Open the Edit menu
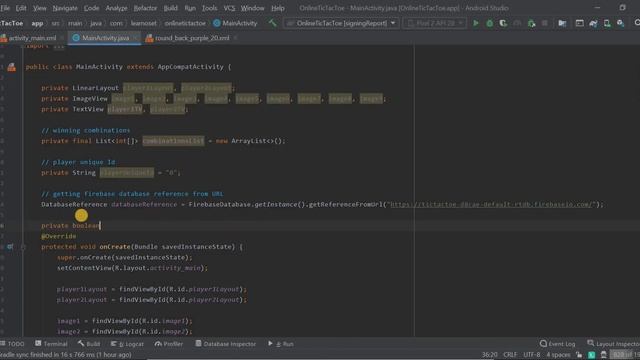 (x=21, y=8)
